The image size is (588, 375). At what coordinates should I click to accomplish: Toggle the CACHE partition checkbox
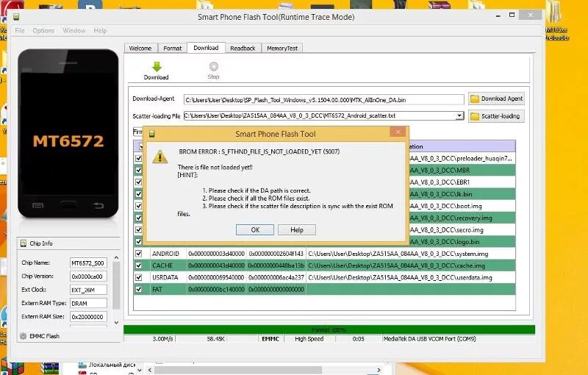139,265
